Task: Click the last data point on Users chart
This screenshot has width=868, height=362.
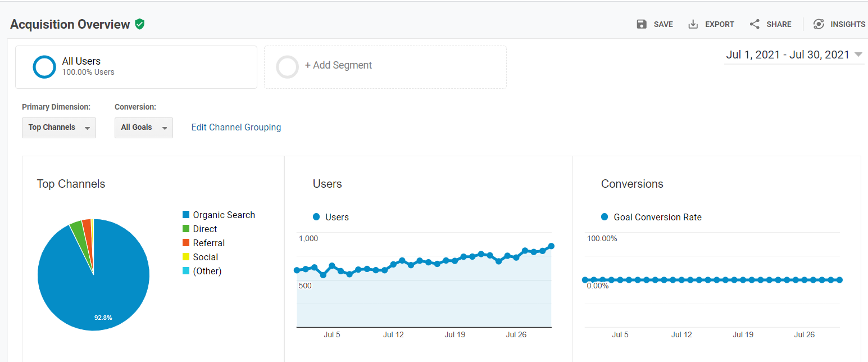Action: [x=551, y=246]
